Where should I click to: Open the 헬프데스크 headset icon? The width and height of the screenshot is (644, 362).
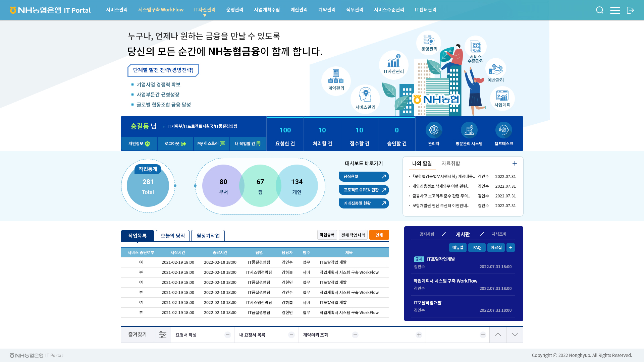click(503, 130)
